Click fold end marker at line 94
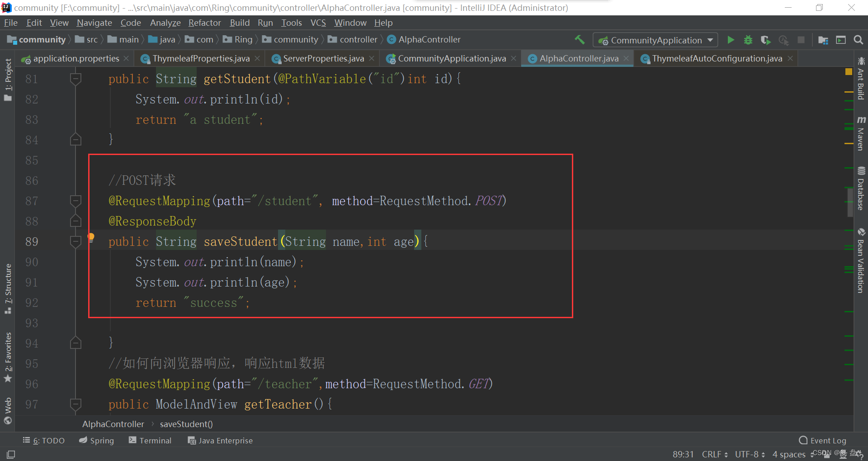Image resolution: width=868 pixels, height=461 pixels. point(75,343)
